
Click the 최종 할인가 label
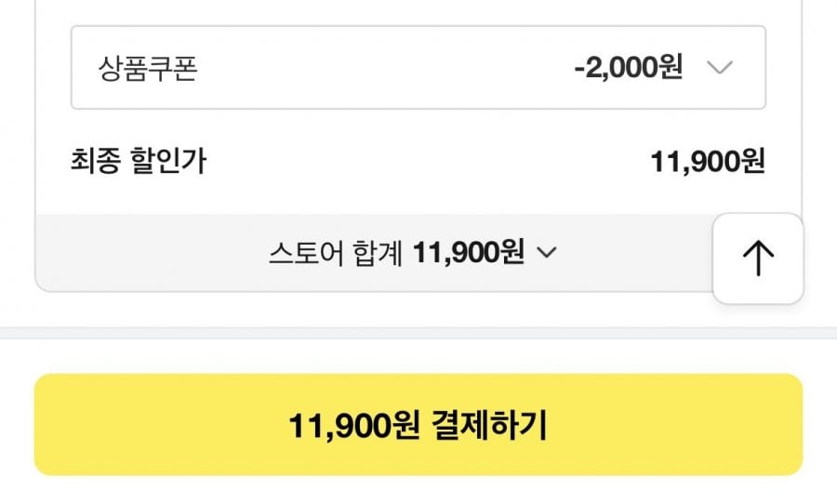pyautogui.click(x=139, y=162)
